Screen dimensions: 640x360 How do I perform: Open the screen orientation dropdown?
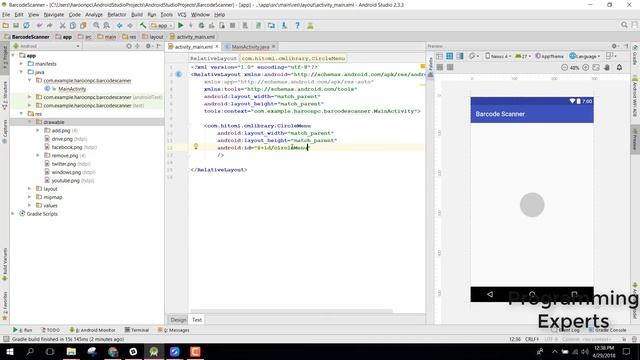[x=474, y=56]
